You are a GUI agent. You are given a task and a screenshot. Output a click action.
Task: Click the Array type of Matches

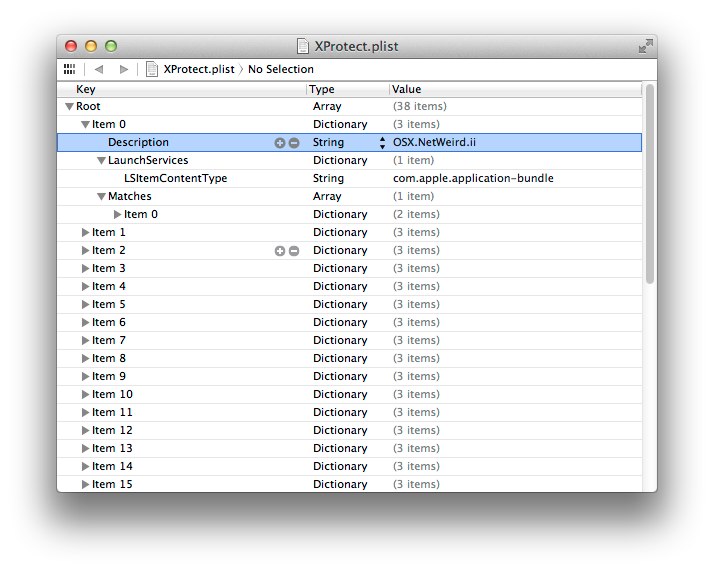click(x=327, y=197)
